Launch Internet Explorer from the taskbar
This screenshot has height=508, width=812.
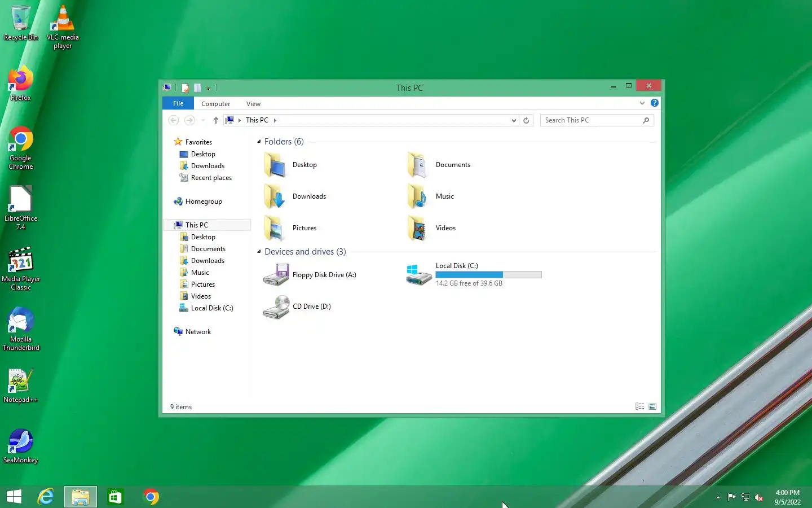point(46,497)
